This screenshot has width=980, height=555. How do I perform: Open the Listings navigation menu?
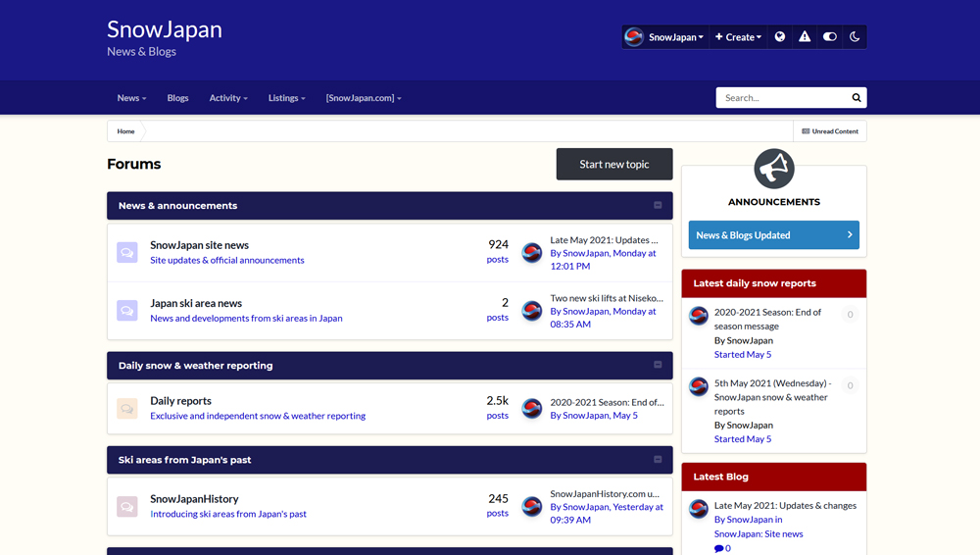(x=286, y=98)
